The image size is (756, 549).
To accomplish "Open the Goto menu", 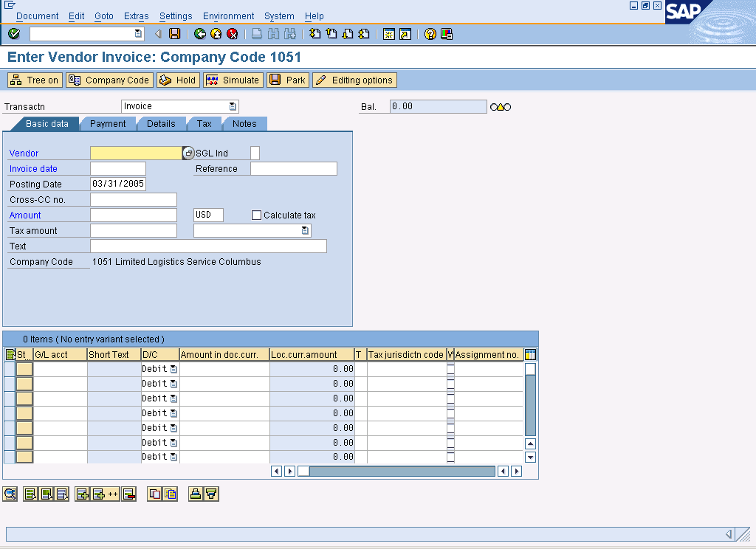I will [x=103, y=16].
